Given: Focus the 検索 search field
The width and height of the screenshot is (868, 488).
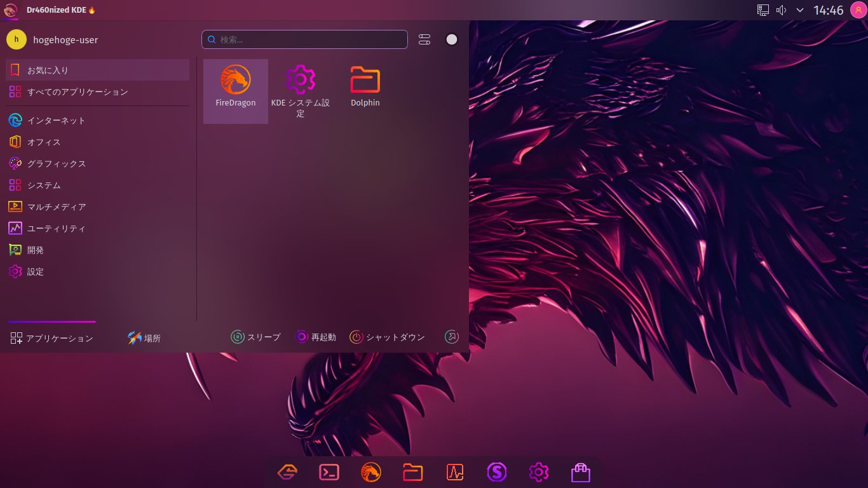Looking at the screenshot, I should pos(305,39).
